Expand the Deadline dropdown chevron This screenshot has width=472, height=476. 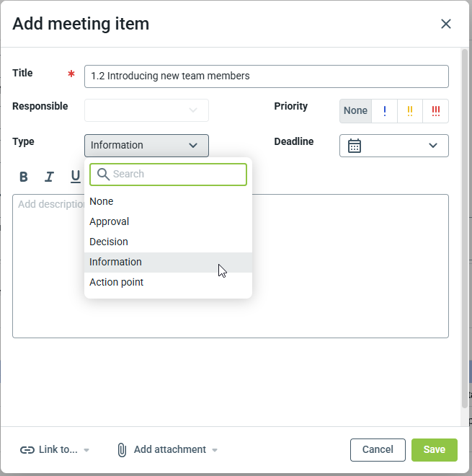[433, 146]
